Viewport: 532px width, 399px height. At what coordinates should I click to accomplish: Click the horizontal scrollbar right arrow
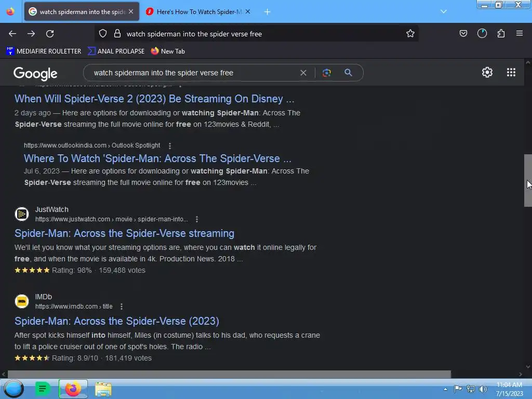[x=521, y=374]
